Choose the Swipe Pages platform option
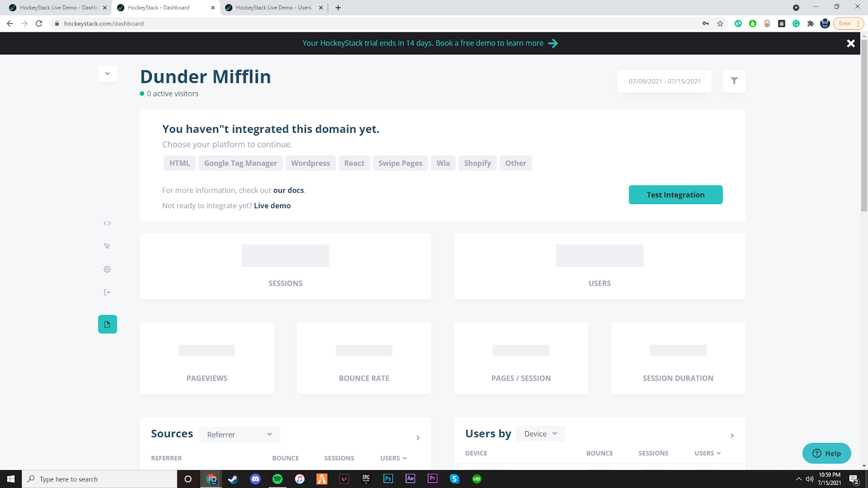 [x=400, y=163]
